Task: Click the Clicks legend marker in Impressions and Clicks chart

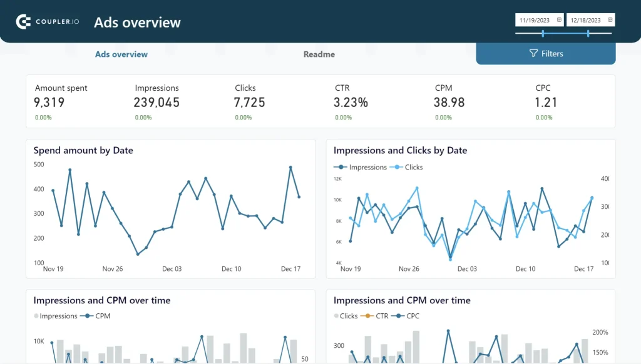Action: point(397,167)
